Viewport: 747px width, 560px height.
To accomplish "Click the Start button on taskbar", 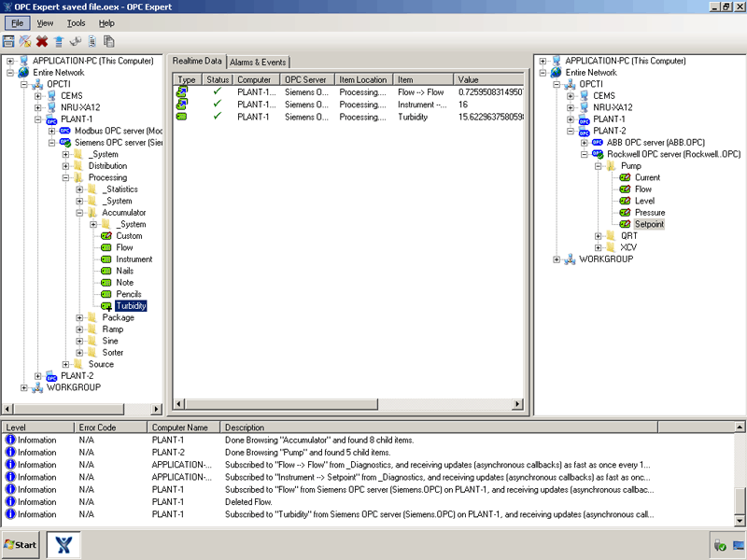I will point(21,545).
